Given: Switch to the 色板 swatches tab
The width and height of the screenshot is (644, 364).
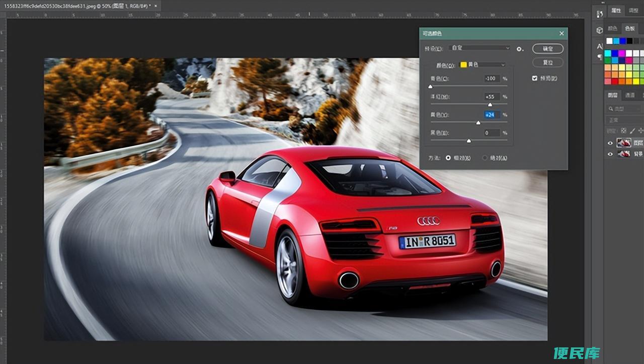Looking at the screenshot, I should tap(629, 29).
